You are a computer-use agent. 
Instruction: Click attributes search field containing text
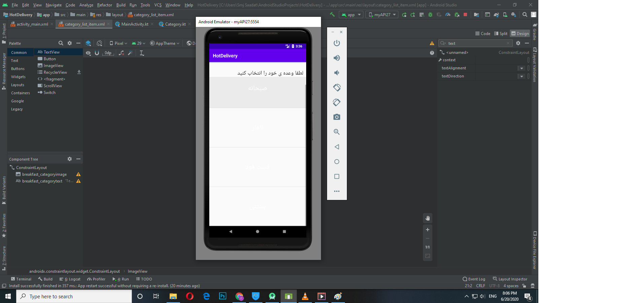475,43
